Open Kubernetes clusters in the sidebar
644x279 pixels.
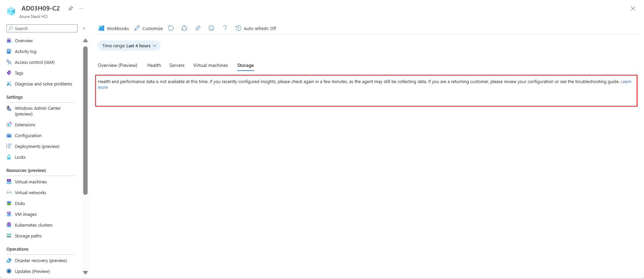pyautogui.click(x=33, y=225)
